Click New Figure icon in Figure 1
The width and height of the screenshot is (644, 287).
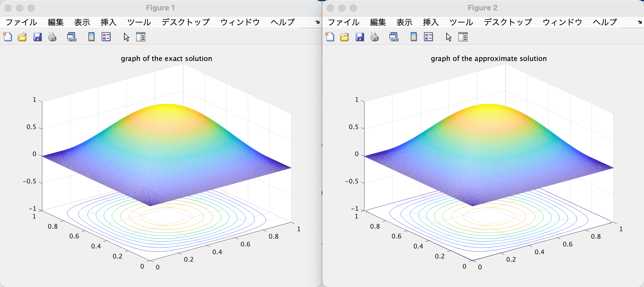(7, 37)
